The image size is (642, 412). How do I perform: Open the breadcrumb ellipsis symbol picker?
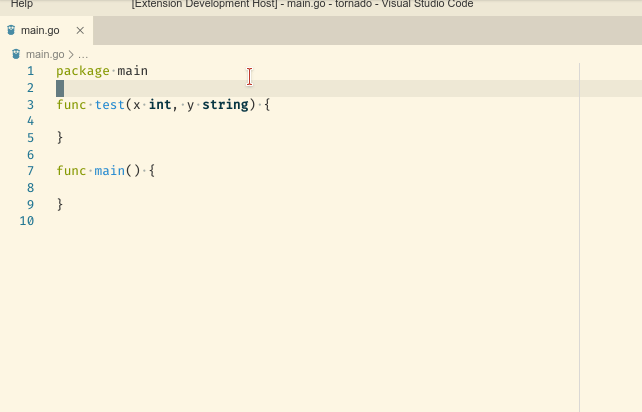point(83,54)
